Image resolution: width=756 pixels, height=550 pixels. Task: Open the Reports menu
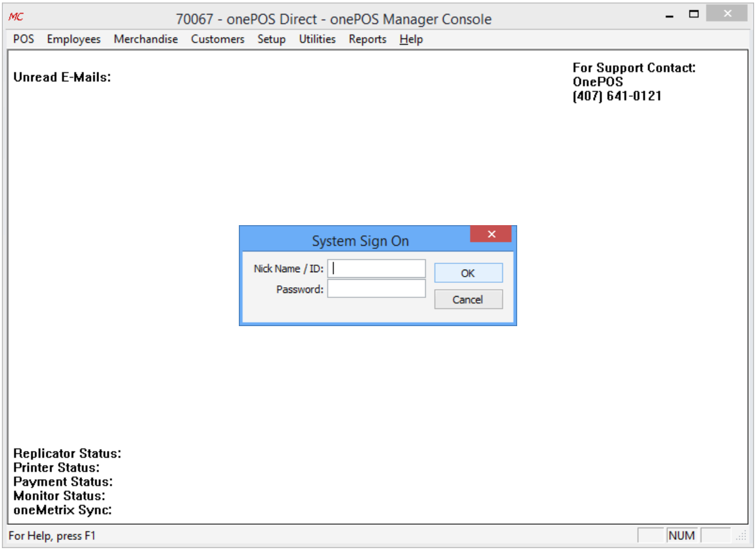pos(367,39)
